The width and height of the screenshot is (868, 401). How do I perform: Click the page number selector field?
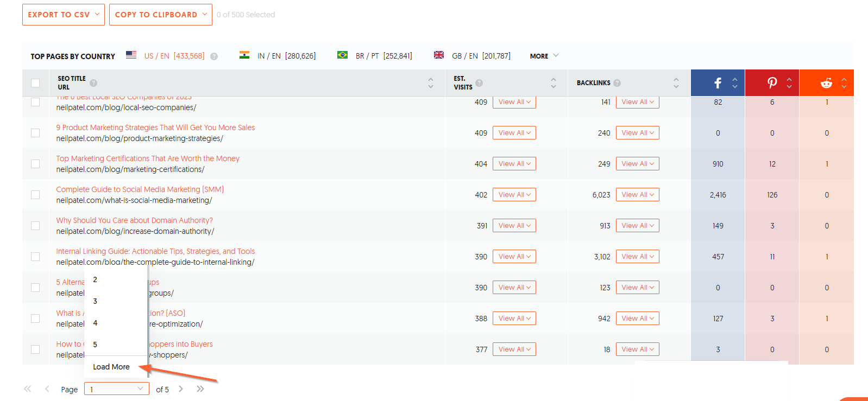[x=117, y=389]
